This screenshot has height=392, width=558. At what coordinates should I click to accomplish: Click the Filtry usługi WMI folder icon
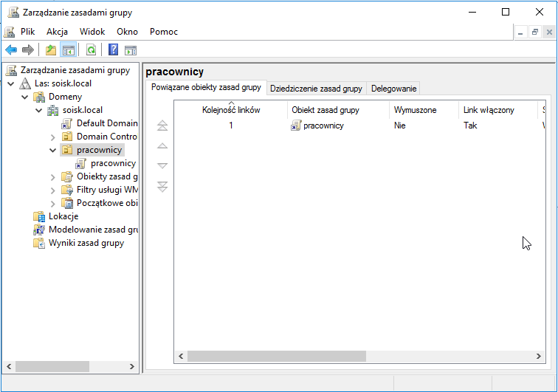67,190
